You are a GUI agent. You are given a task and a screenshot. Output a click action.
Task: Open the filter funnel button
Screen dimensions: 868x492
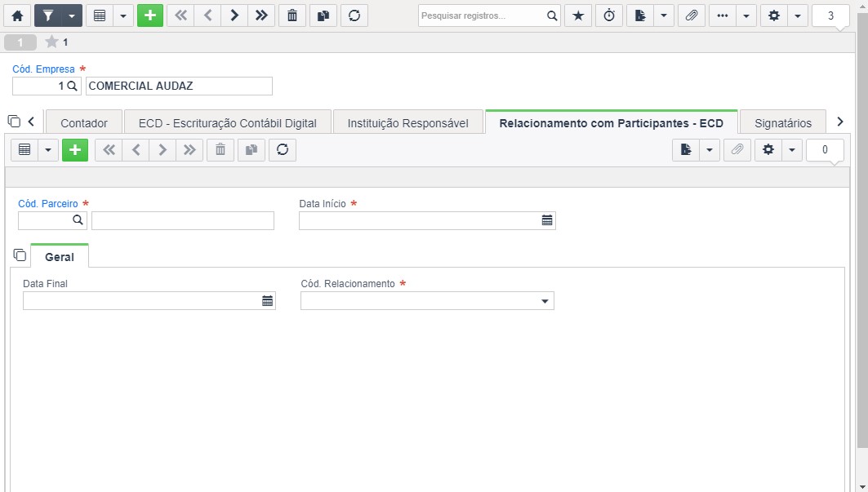pos(48,16)
